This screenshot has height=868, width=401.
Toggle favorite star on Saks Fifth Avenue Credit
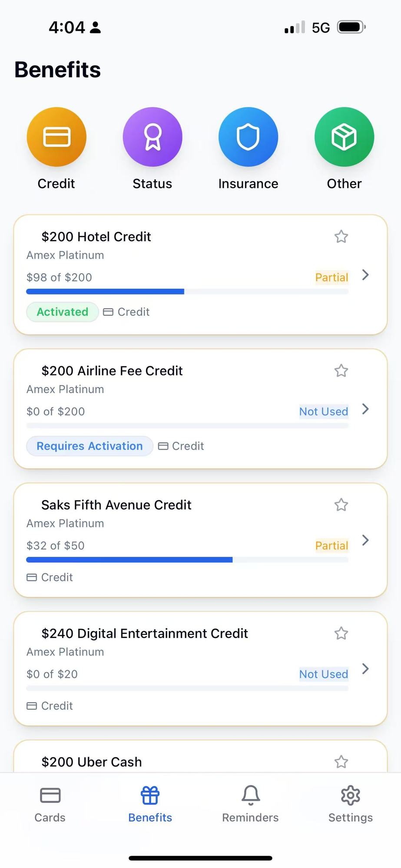(x=341, y=505)
